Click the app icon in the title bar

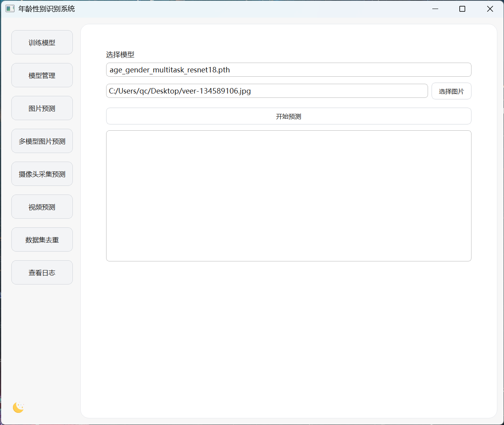10,9
